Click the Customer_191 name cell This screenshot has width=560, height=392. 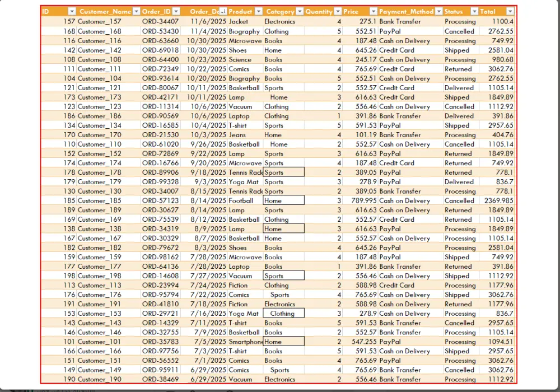[108, 304]
